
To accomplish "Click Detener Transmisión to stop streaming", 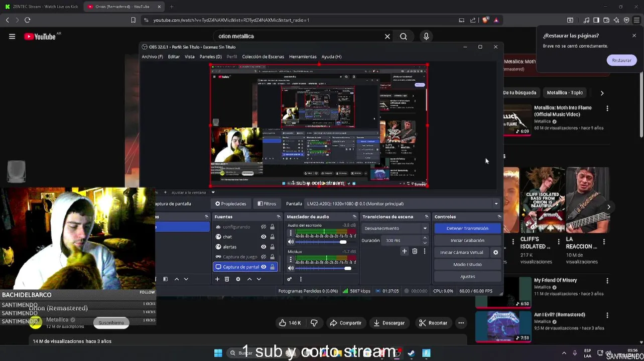I will 467,228.
